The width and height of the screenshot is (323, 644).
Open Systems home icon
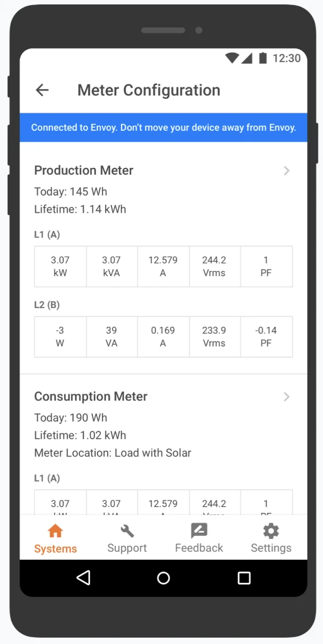pos(55,531)
